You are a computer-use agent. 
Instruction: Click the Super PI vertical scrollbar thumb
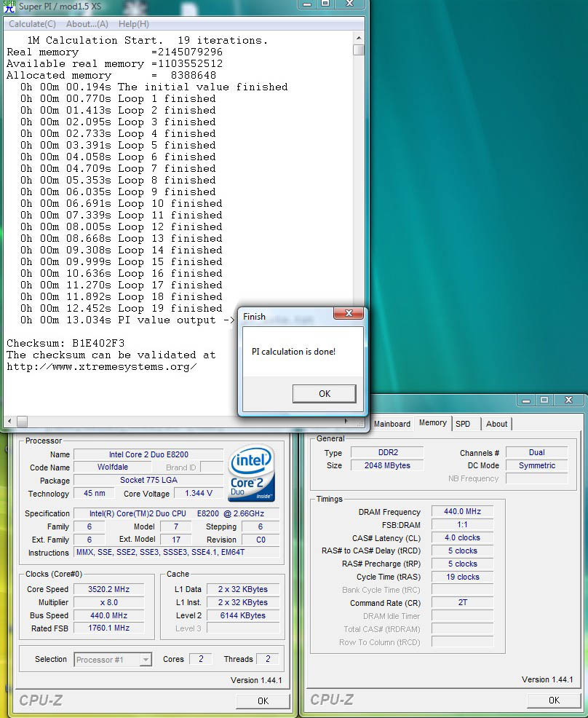358,50
